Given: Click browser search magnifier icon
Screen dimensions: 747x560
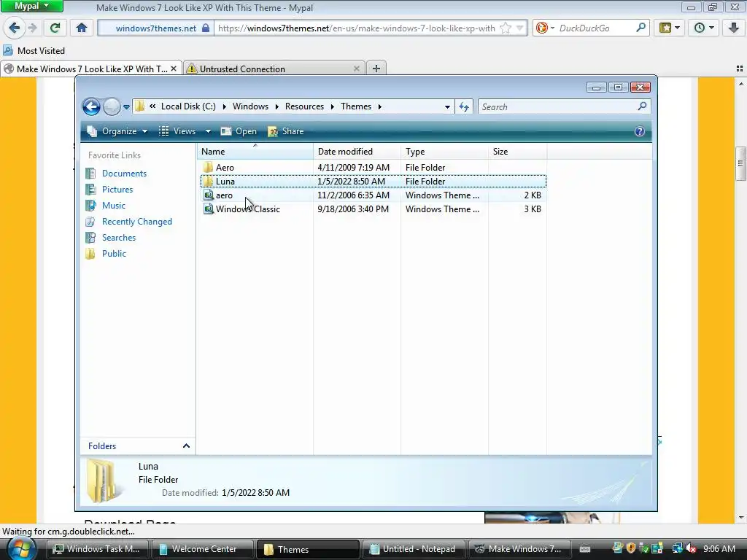Looking at the screenshot, I should tap(640, 28).
